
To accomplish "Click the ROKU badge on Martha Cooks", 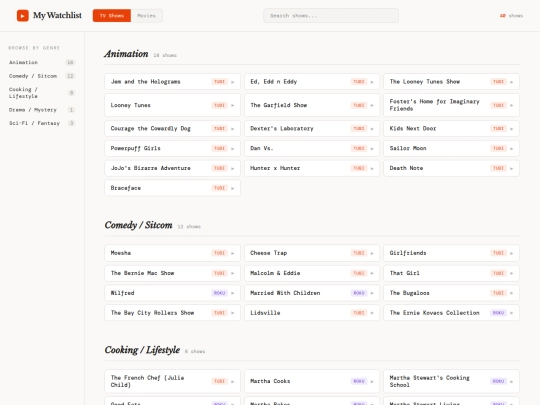I will [x=359, y=381].
